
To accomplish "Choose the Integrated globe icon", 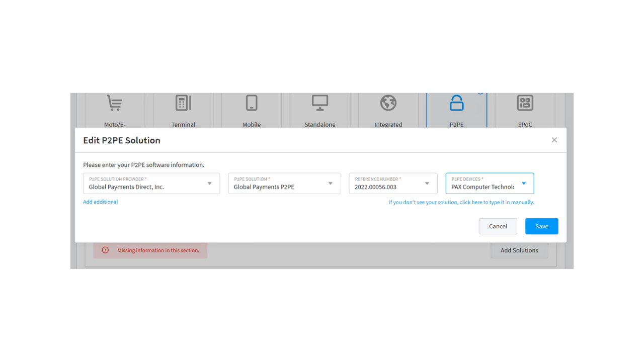I will point(388,103).
